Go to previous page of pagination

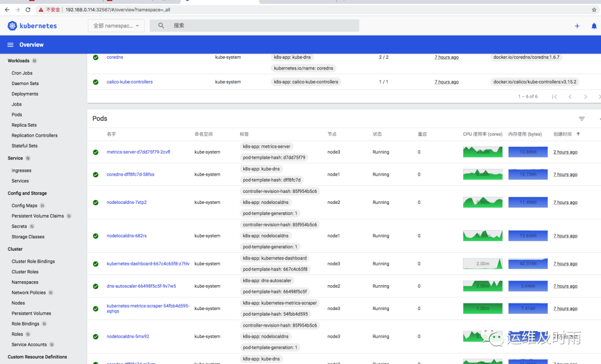(x=570, y=97)
